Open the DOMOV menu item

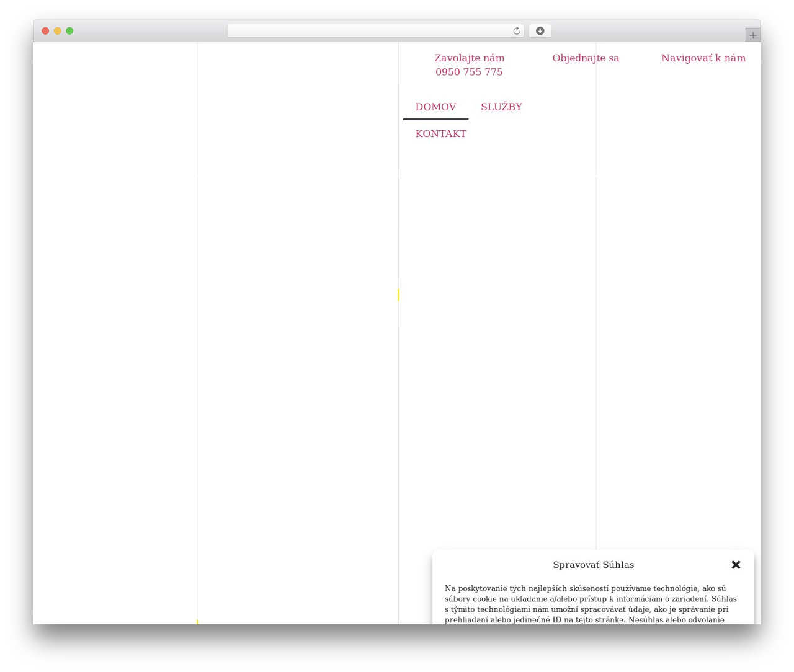tap(435, 107)
